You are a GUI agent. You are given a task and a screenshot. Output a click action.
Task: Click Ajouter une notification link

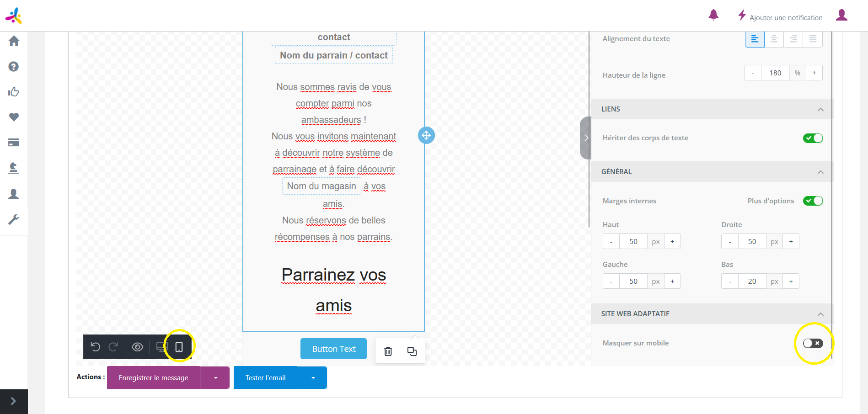(785, 17)
